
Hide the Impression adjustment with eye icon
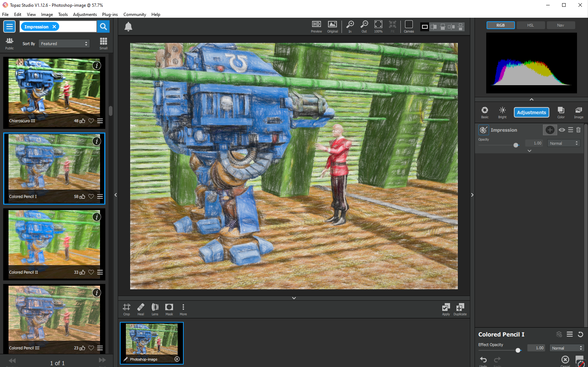pos(562,130)
